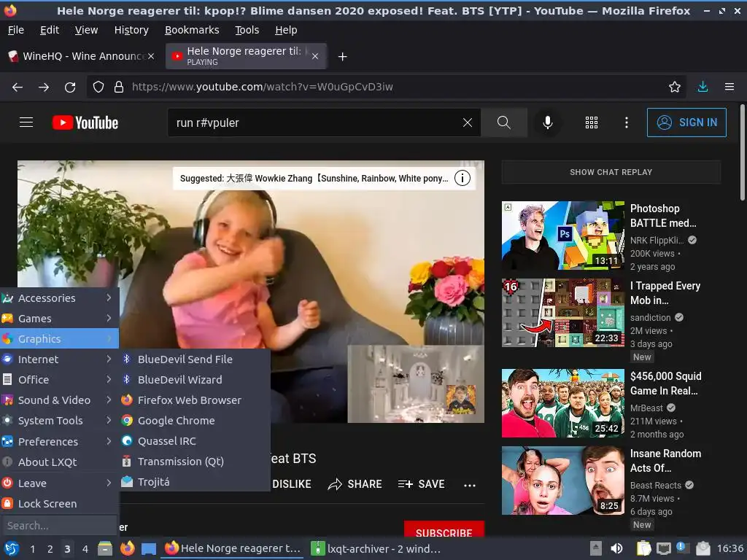Open the YouTube guide hamburger menu
Viewport: 747px width, 560px height.
[x=26, y=122]
